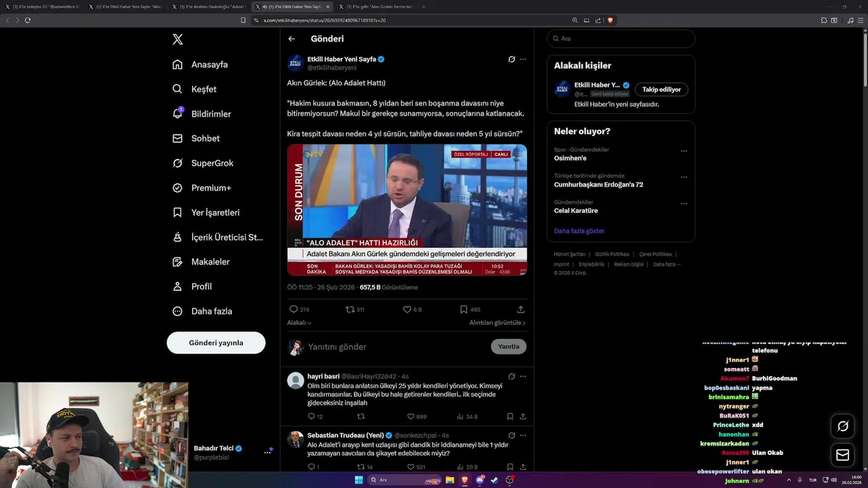The image size is (868, 488).
Task: Go back with the Gönderi arrow
Action: pyautogui.click(x=292, y=39)
